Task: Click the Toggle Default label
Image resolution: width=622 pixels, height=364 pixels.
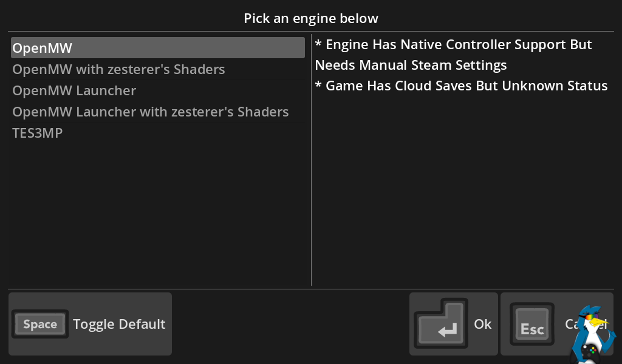Action: (119, 324)
